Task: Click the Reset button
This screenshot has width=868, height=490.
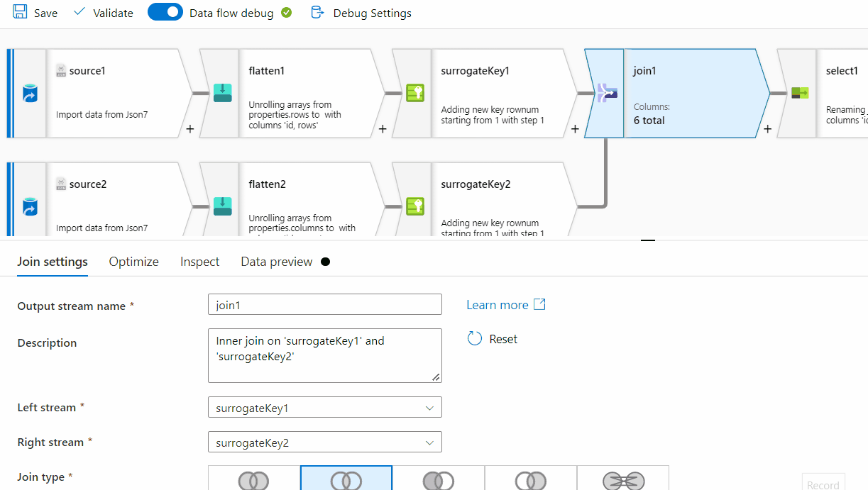Action: point(493,339)
